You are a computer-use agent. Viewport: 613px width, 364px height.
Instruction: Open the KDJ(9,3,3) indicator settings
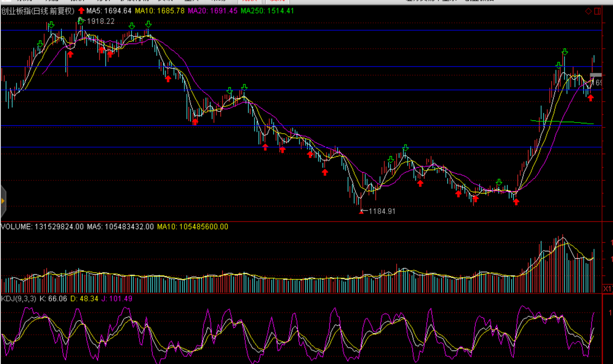coord(18,299)
